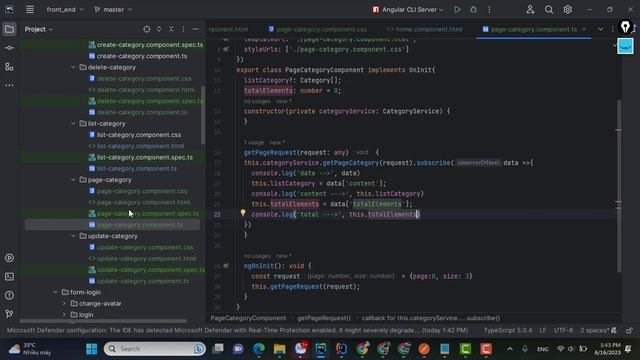Run Angular CLI Server
The height and width of the screenshot is (360, 640).
click(457, 9)
